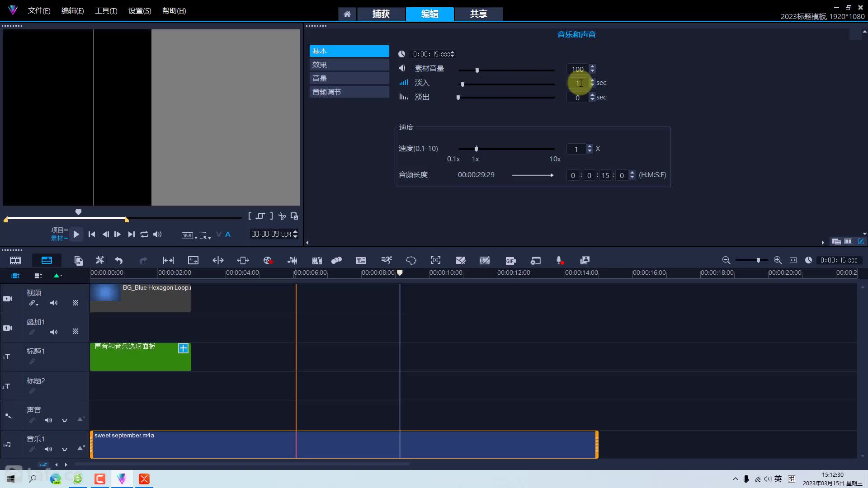Set mark-out bracket in preview panel
The height and width of the screenshot is (488, 868).
coord(271,216)
